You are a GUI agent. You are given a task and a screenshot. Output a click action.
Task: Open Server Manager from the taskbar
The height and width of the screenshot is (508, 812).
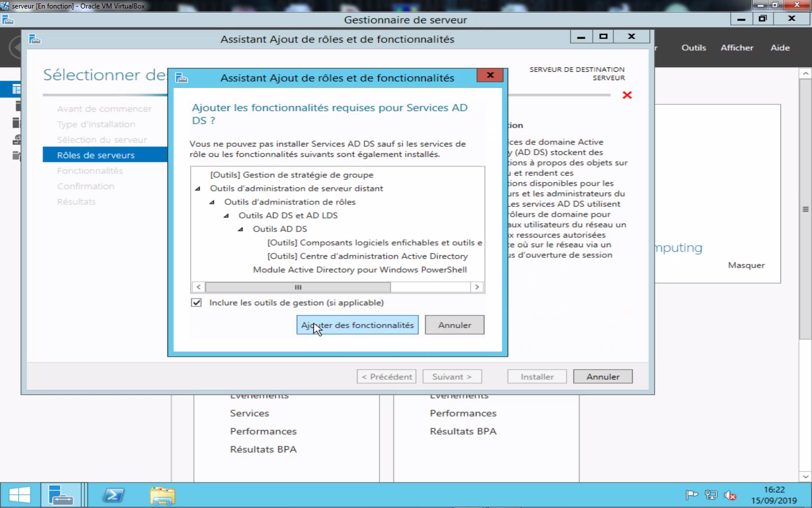pos(60,496)
